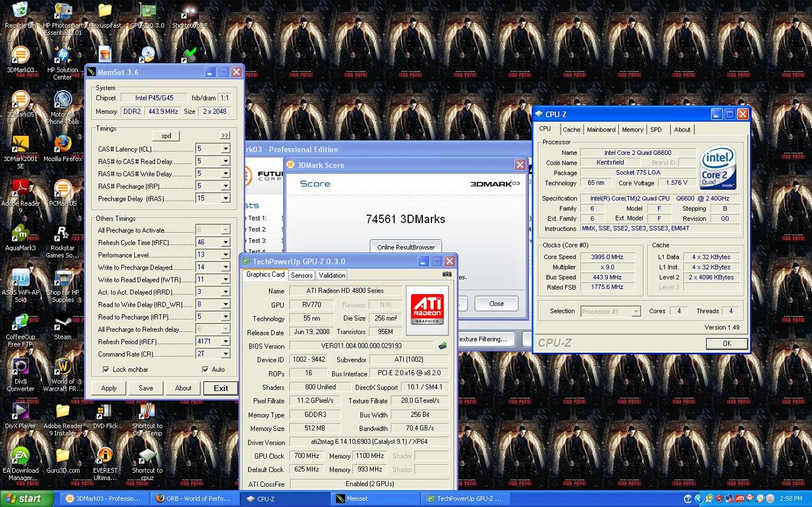Switch to ORB - World of Performance taskbar item
Viewport: 812px width, 507px height.
coord(195,498)
